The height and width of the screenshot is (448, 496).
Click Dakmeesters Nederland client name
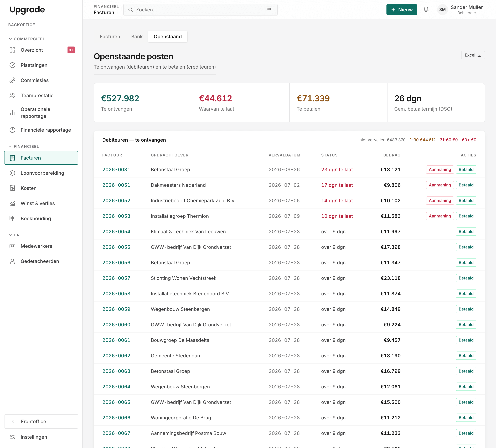pos(178,185)
